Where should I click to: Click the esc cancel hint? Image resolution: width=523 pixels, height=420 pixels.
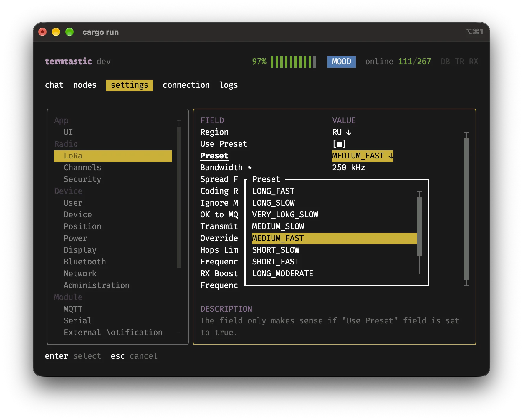(x=134, y=356)
